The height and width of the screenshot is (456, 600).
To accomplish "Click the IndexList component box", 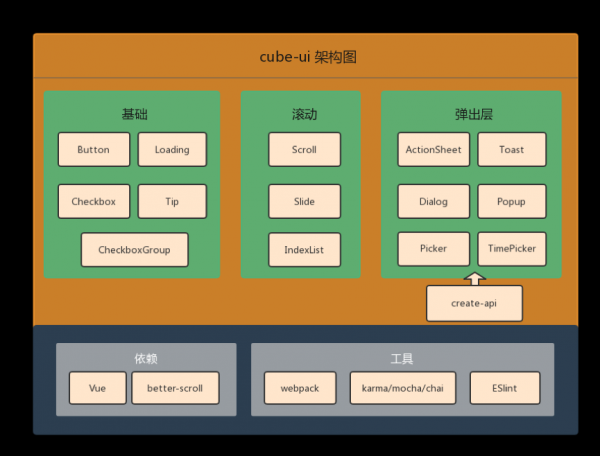I will [304, 250].
